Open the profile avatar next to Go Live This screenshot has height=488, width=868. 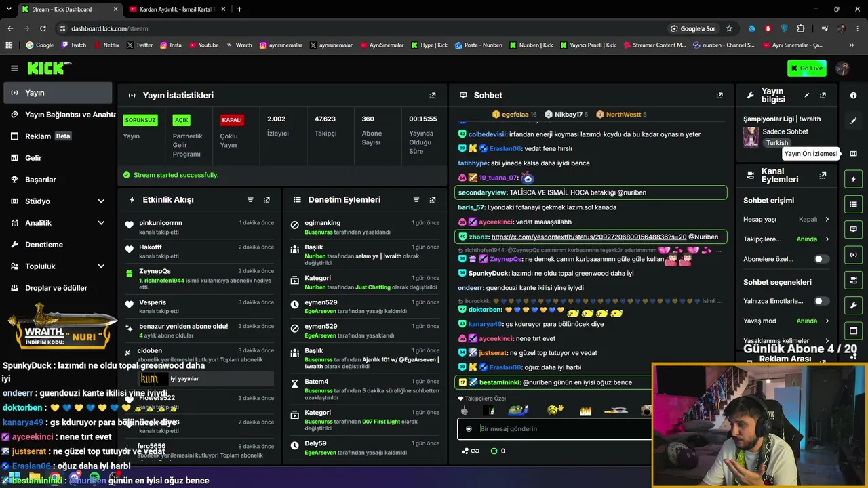[843, 68]
